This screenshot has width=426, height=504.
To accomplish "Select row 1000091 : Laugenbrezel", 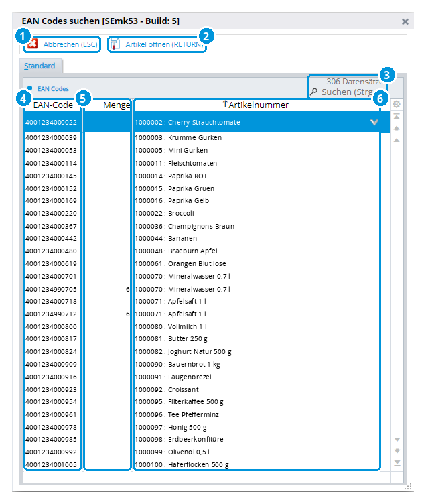I will pyautogui.click(x=207, y=377).
